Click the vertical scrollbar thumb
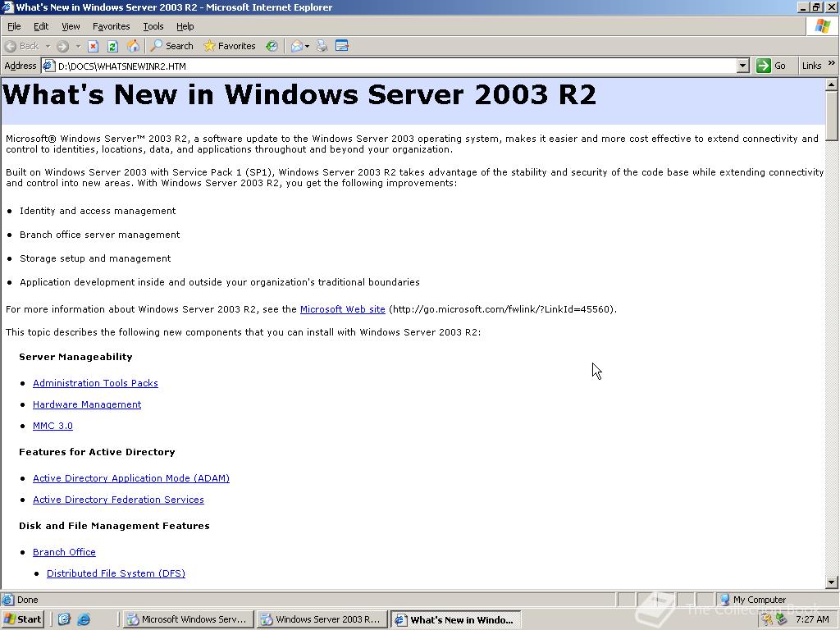 (x=832, y=116)
